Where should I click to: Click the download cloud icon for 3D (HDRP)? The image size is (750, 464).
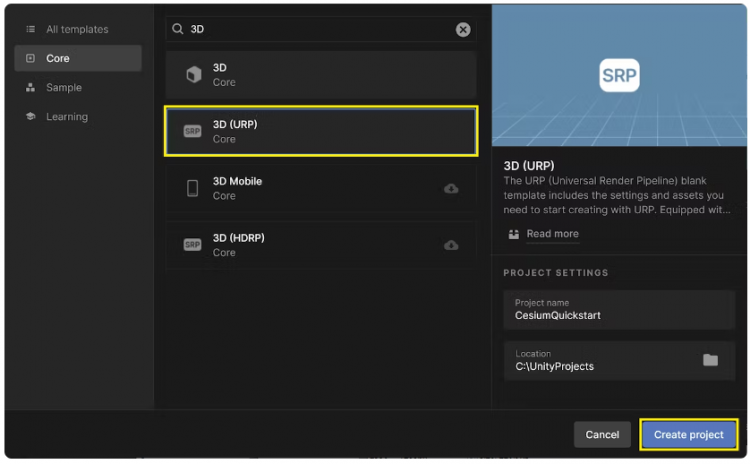pyautogui.click(x=451, y=245)
